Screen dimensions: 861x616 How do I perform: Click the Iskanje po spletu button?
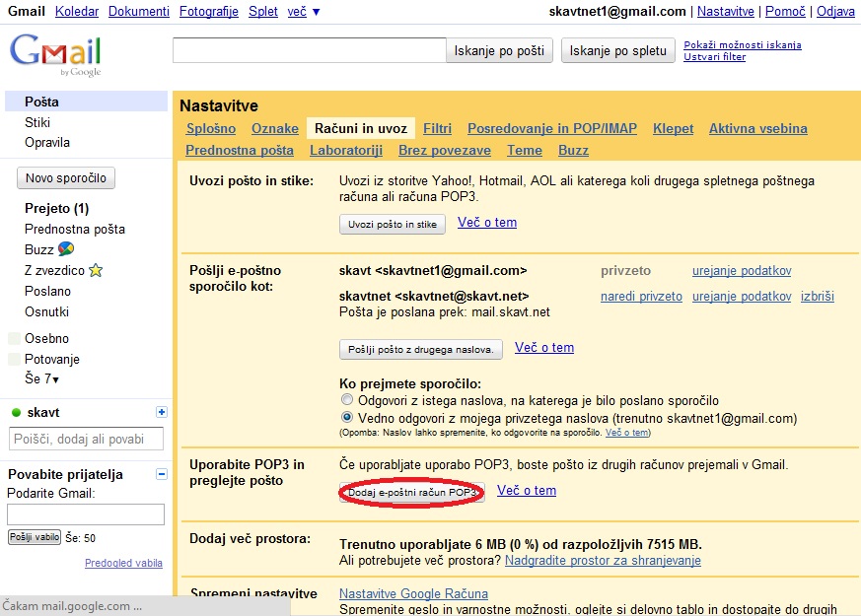click(x=617, y=50)
